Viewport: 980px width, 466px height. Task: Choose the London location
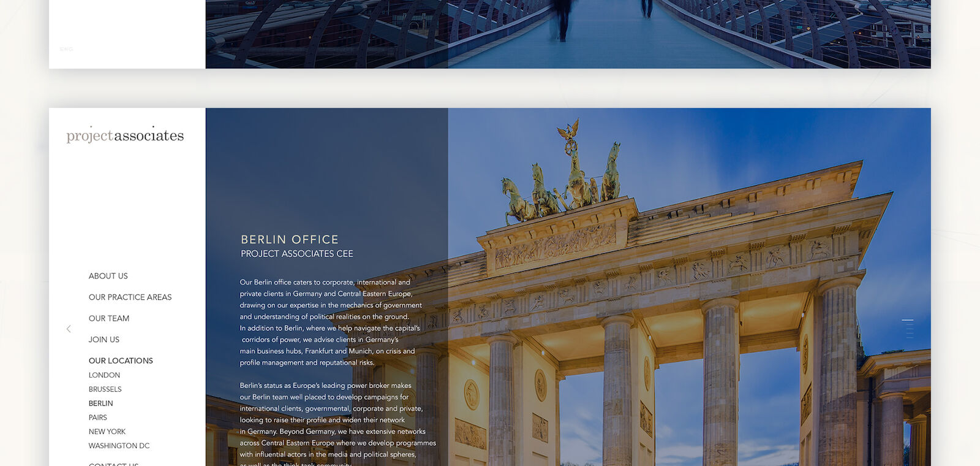104,375
